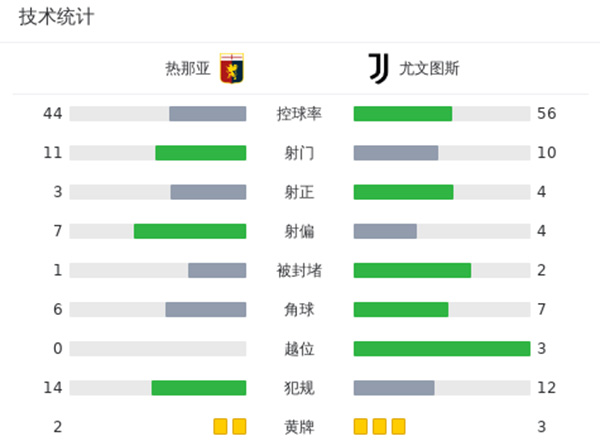Click Juventus's green 控球率 possession bar
This screenshot has width=600, height=442.
pyautogui.click(x=403, y=114)
